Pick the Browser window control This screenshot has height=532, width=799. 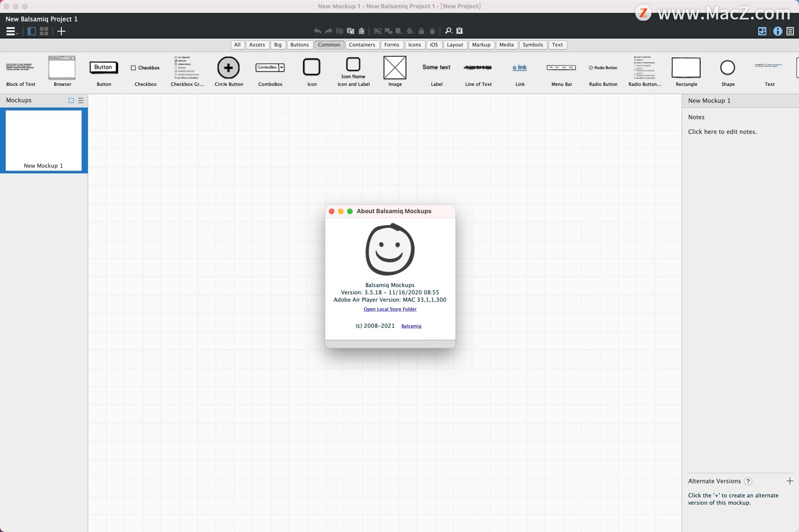coord(62,71)
